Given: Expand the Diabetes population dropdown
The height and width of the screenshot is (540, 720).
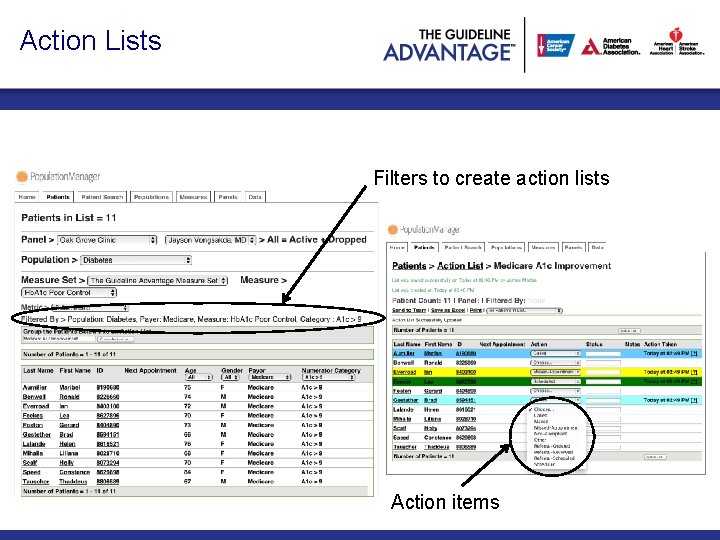Looking at the screenshot, I should [x=136, y=260].
